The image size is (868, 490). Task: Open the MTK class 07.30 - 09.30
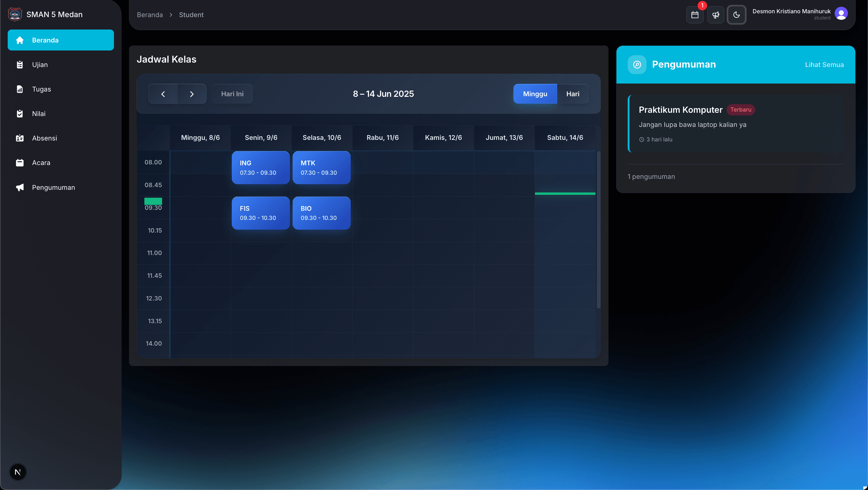coord(322,168)
